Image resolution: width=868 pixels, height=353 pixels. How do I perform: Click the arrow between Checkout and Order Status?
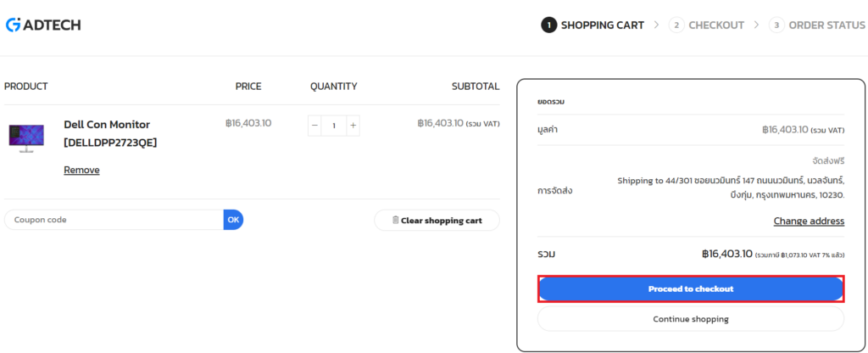coord(757,25)
